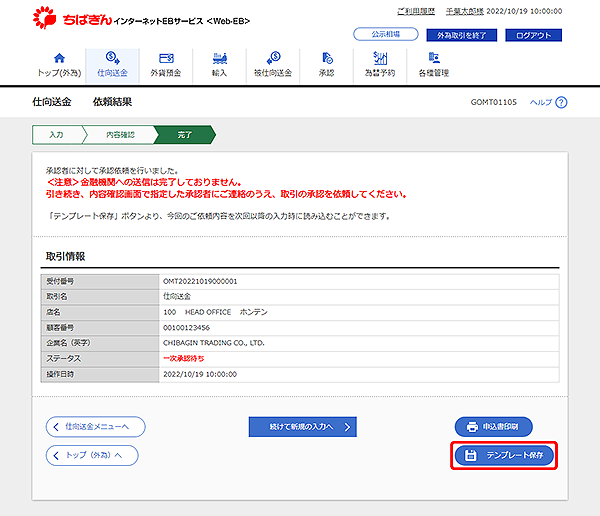
Task: Click the 公示相場 button
Action: (386, 34)
